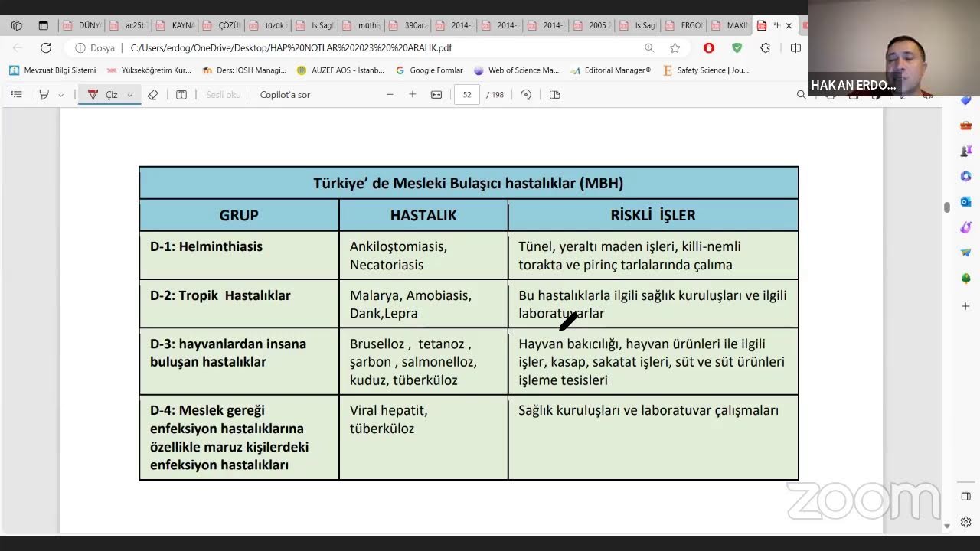Open Çiz pen options dropdown arrow
The image size is (980, 551).
(x=129, y=95)
